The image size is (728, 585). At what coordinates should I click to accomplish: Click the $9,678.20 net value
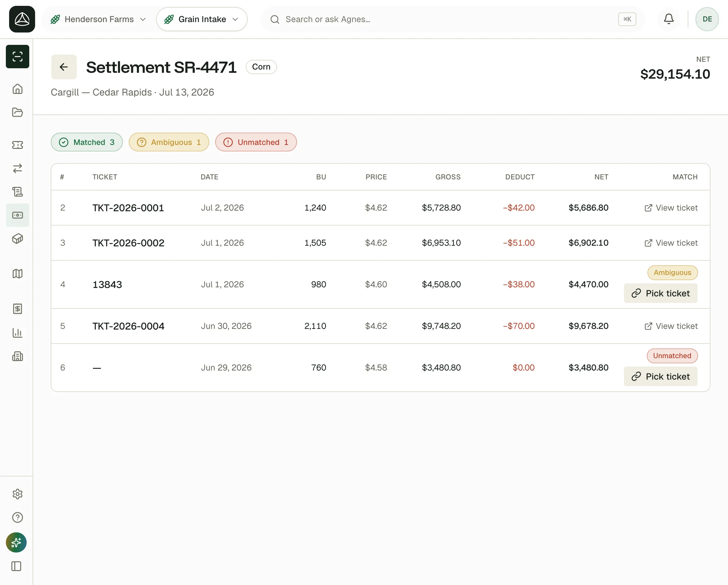coord(588,326)
